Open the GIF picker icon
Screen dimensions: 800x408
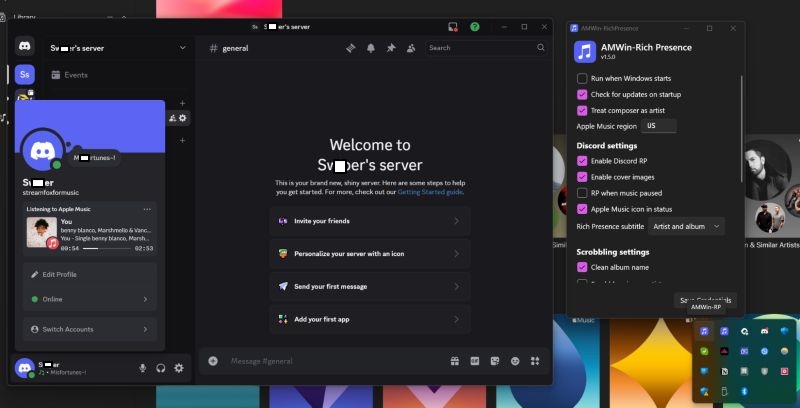pos(475,361)
